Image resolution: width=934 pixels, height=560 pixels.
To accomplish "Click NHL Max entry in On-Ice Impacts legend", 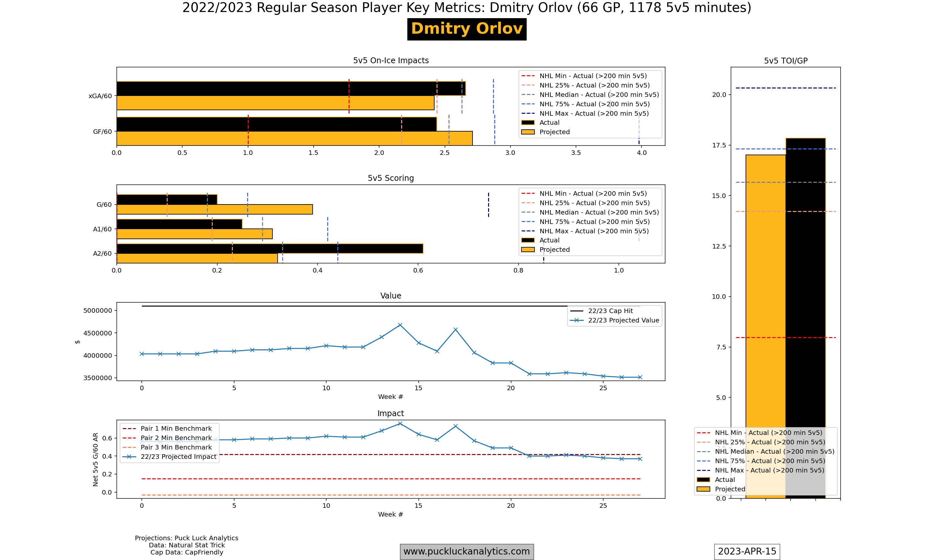I will coord(585,113).
